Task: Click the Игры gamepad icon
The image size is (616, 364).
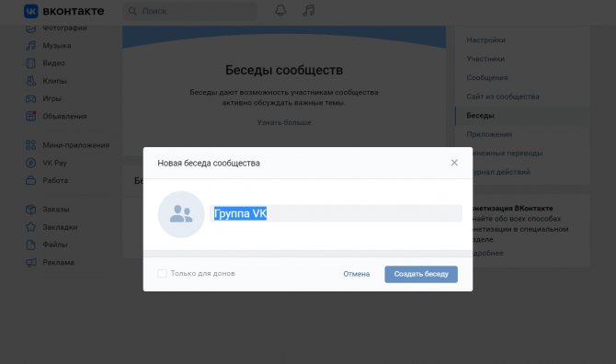Action: [30, 98]
